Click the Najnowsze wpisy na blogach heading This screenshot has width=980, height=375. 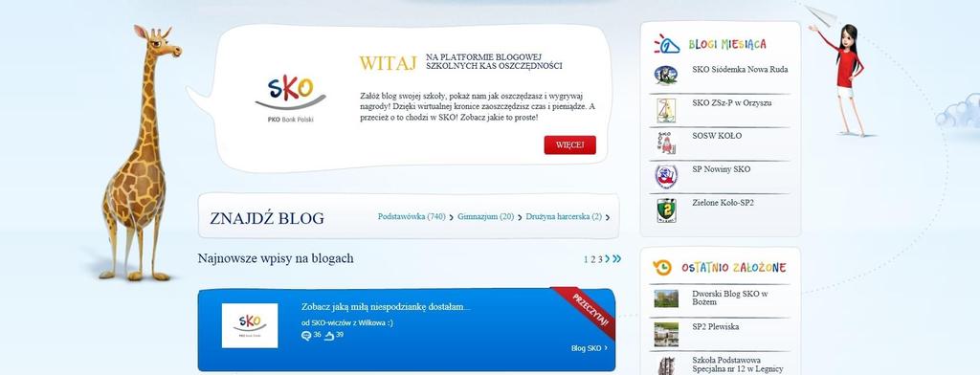coord(276,258)
